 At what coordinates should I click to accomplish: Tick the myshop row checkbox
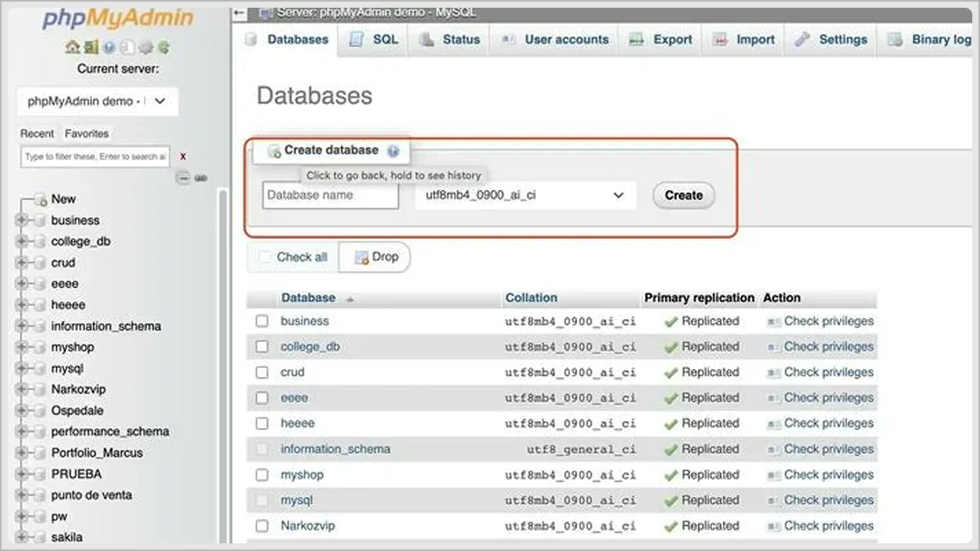262,474
